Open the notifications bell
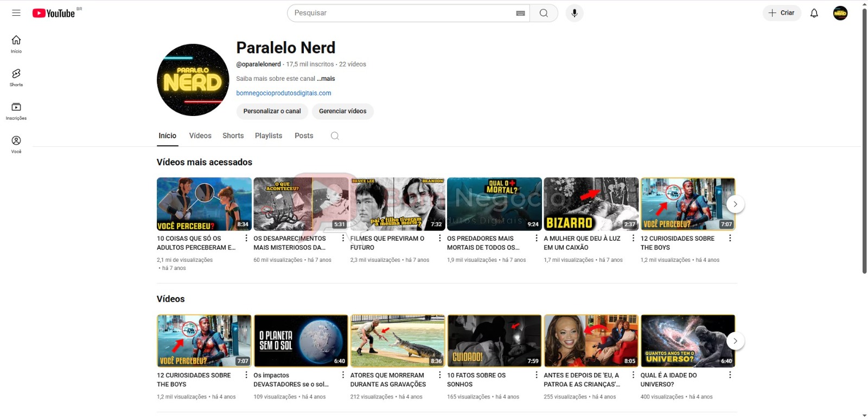Screen dimensions: 868x419 click(814, 13)
